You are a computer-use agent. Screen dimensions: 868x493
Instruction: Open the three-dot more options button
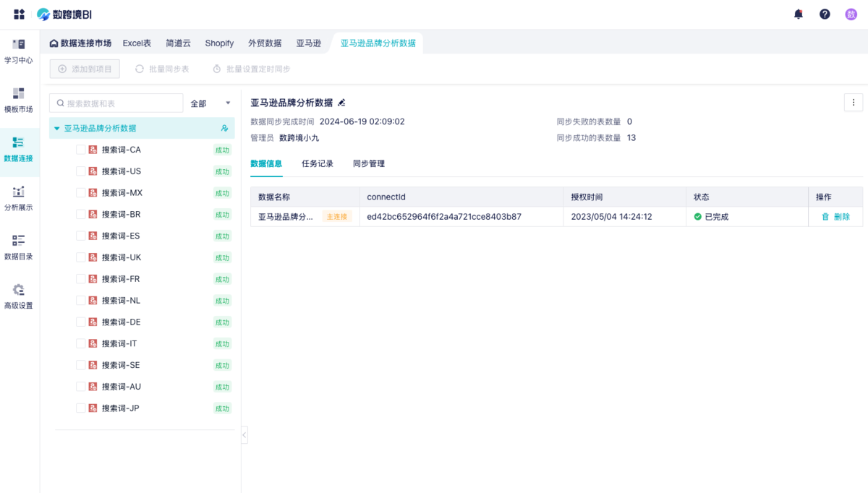pos(853,103)
